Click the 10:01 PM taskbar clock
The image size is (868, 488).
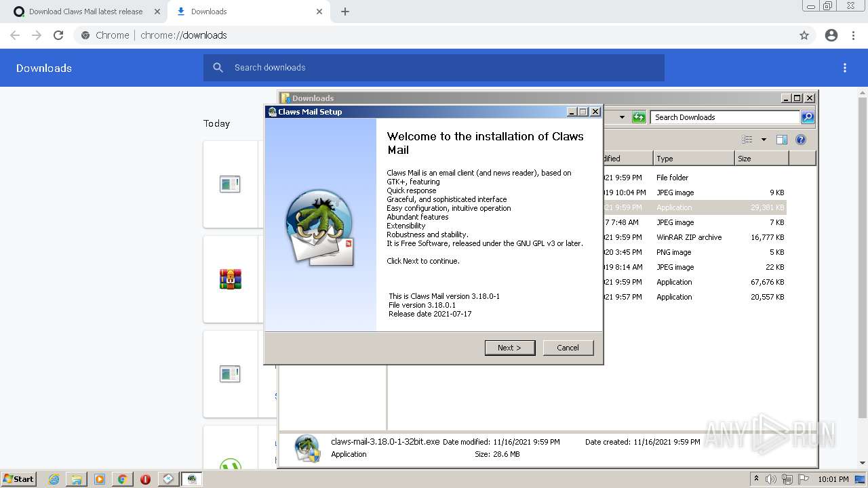[833, 479]
